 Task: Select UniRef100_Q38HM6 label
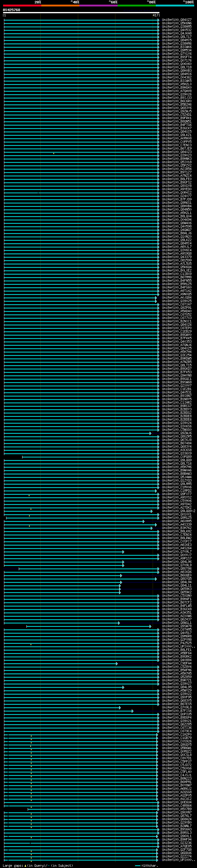(x=177, y=43)
